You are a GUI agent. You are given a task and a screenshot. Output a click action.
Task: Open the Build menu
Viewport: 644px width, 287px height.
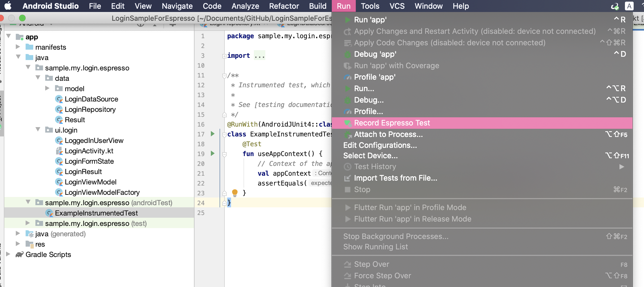318,6
